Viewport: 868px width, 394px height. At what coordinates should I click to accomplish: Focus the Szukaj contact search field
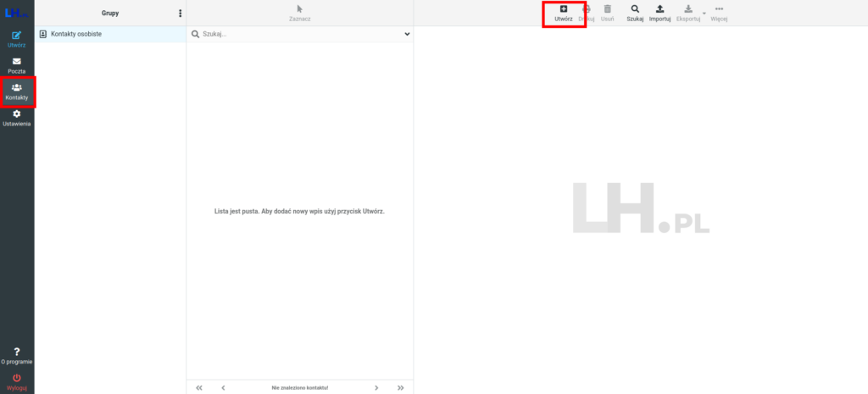click(297, 35)
